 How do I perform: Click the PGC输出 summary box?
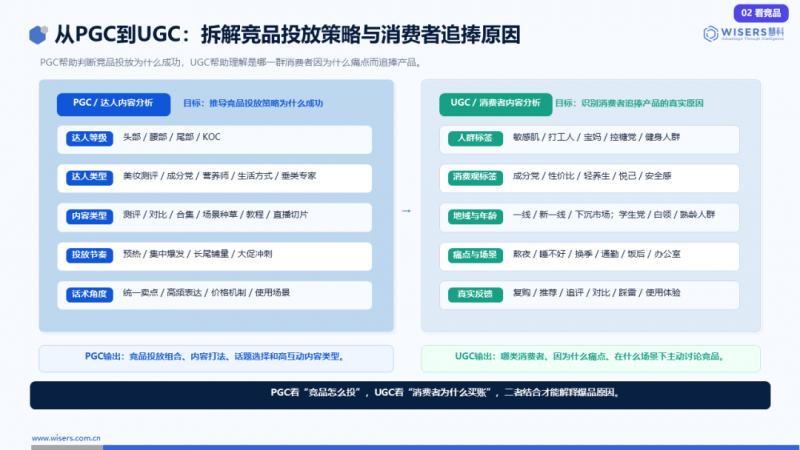click(216, 358)
